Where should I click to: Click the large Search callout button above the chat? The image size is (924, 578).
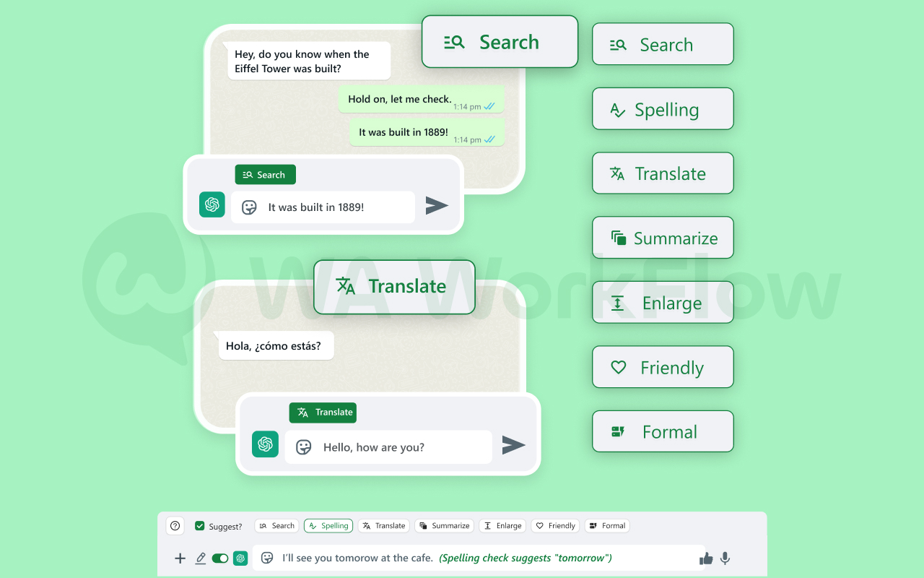tap(500, 42)
